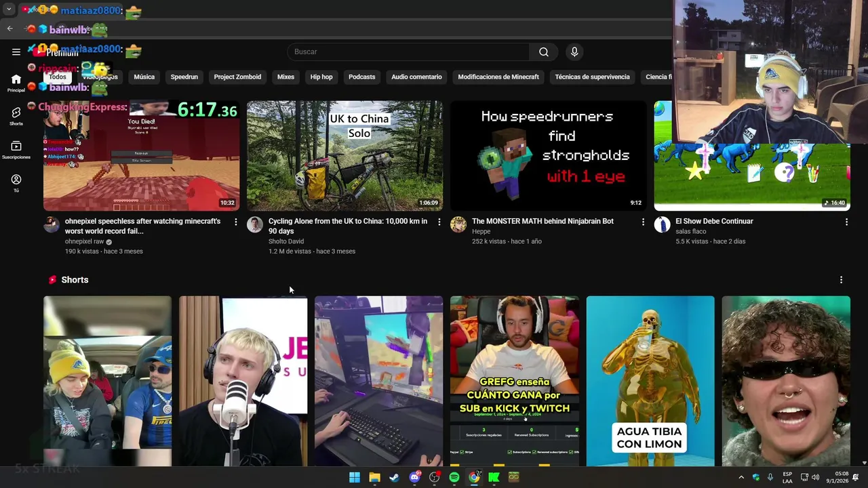868x488 pixels.
Task: Open the Kick app in taskbar
Action: pyautogui.click(x=494, y=477)
